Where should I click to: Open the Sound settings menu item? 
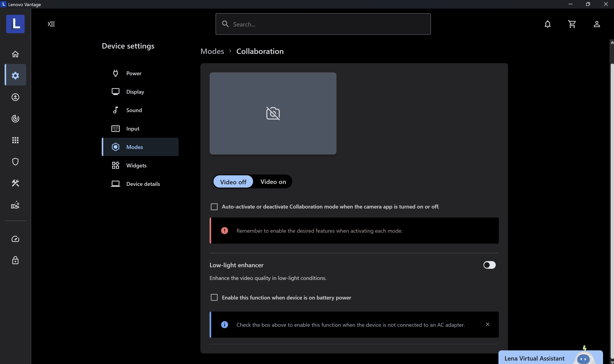coord(134,110)
